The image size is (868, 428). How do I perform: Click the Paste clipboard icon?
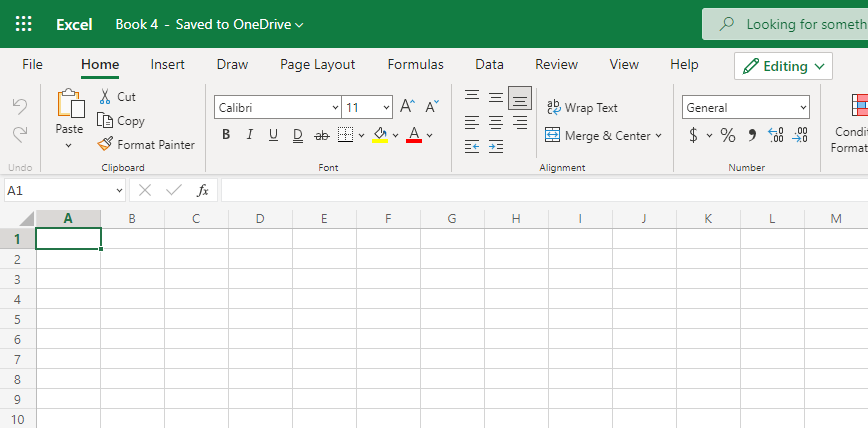pyautogui.click(x=70, y=103)
